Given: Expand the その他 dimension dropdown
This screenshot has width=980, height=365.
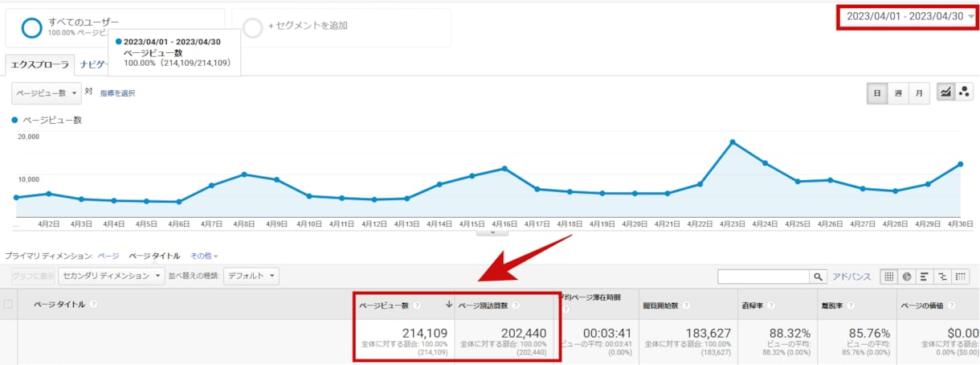Looking at the screenshot, I should (x=204, y=256).
